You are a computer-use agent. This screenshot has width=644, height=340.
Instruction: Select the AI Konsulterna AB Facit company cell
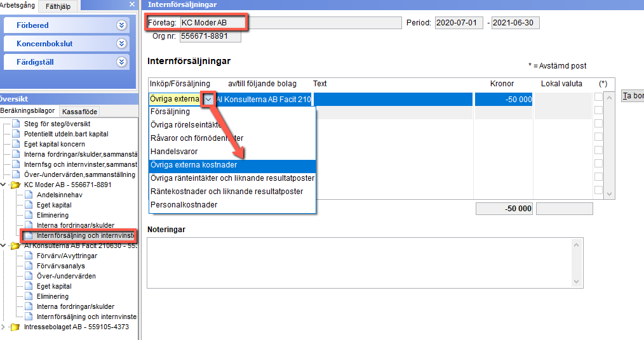[x=264, y=99]
